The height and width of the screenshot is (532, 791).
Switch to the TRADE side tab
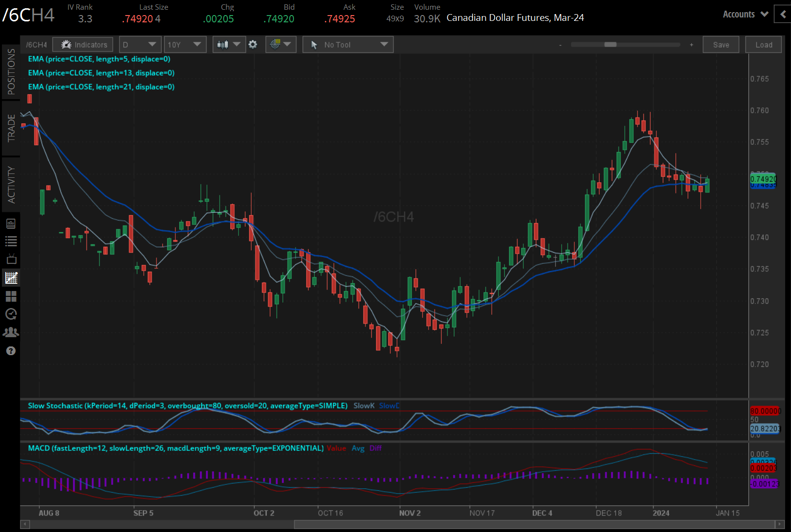coord(11,128)
